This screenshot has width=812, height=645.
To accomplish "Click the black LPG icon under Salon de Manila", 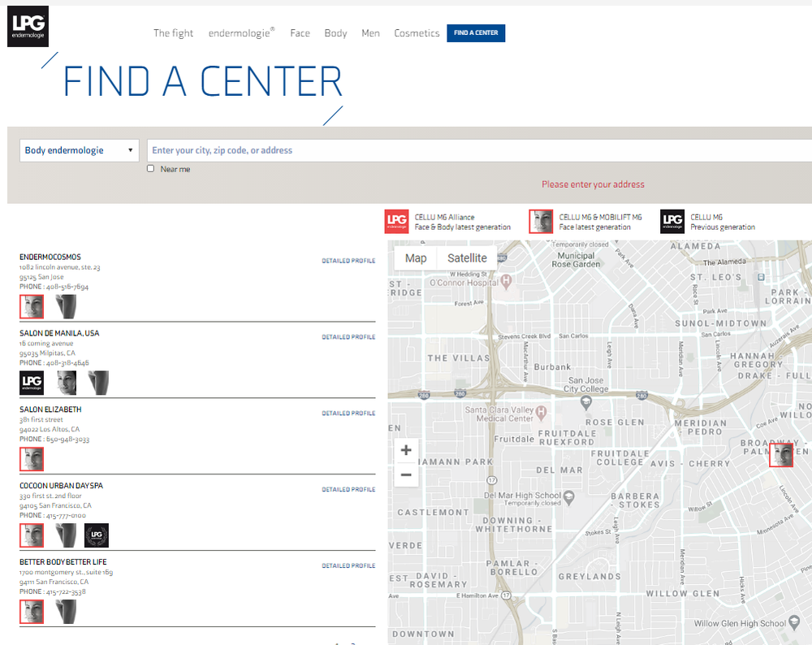I will point(32,383).
